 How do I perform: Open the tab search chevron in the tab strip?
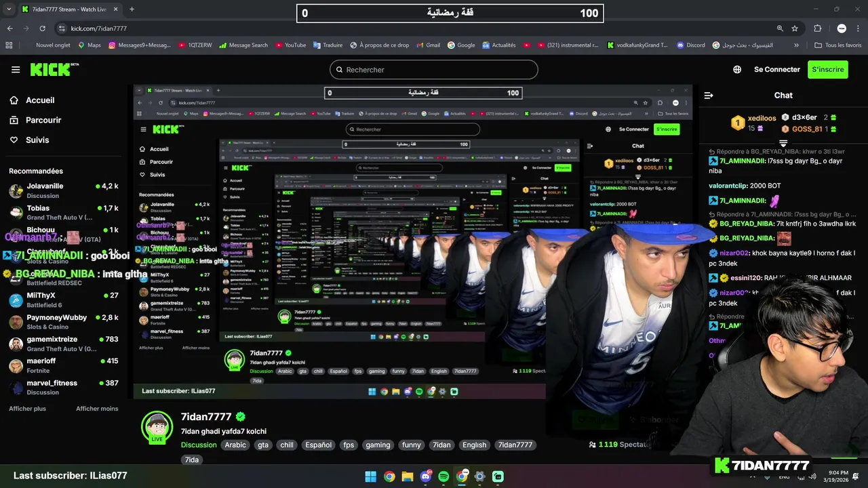pos(9,9)
